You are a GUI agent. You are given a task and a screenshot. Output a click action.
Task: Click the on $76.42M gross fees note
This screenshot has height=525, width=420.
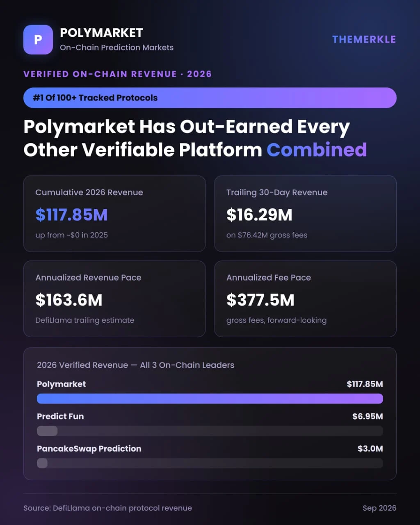tap(267, 235)
